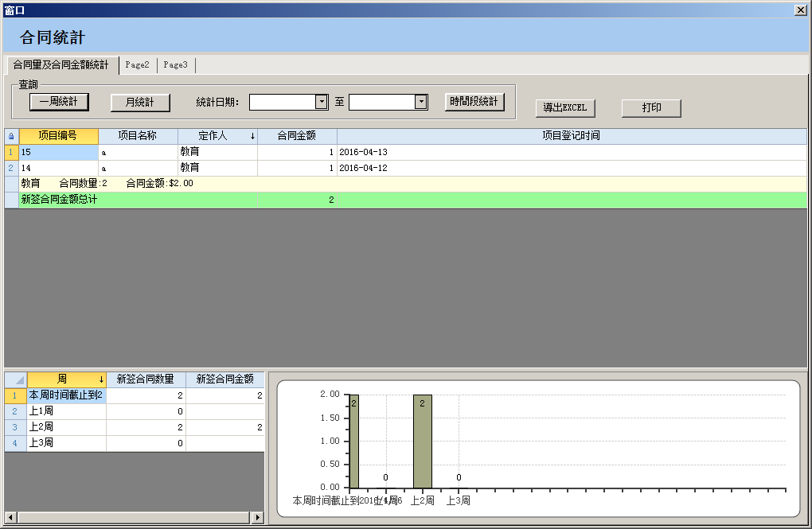812x529 pixels.
Task: Open the end date dropdown
Action: click(421, 102)
